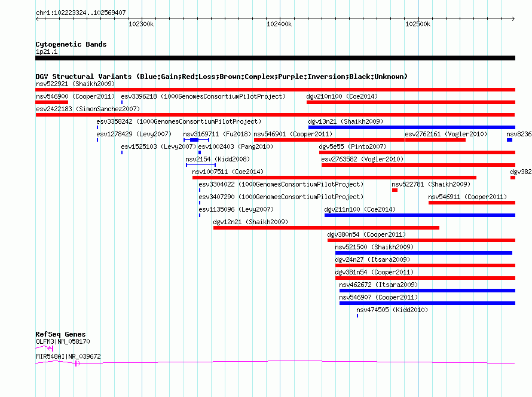The height and width of the screenshot is (397, 532).
Task: Click the RefSeq Genes track title
Action: click(x=60, y=334)
